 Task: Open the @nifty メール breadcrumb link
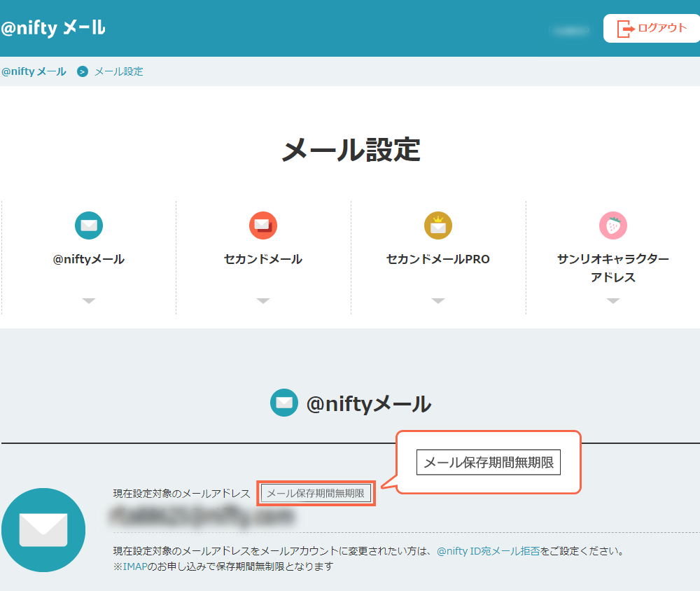pos(34,71)
